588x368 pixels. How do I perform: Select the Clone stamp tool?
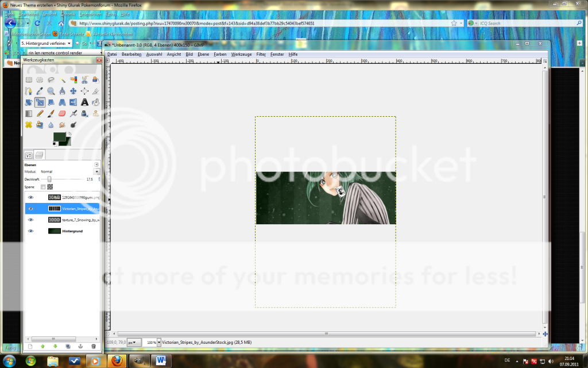tap(96, 113)
